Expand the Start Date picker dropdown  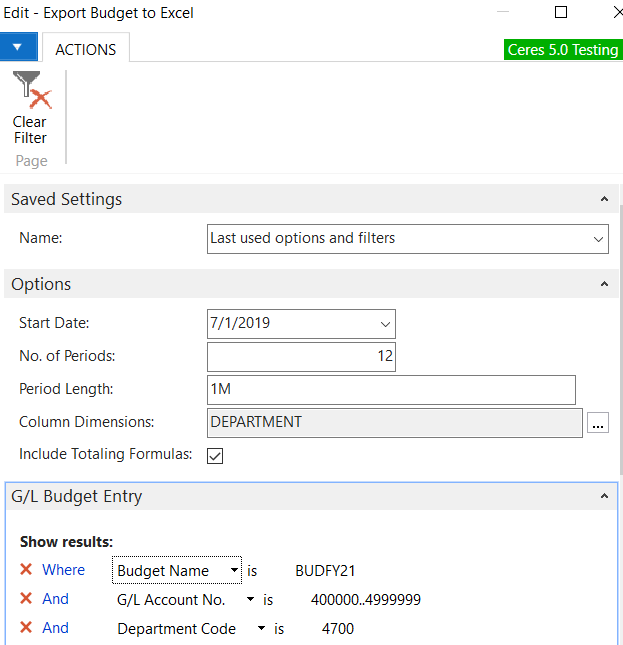point(385,324)
